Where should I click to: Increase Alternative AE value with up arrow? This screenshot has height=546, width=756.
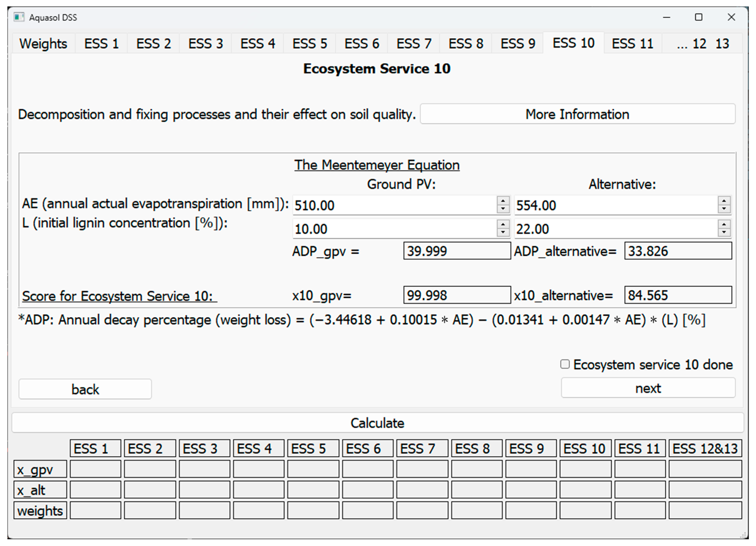pos(724,201)
